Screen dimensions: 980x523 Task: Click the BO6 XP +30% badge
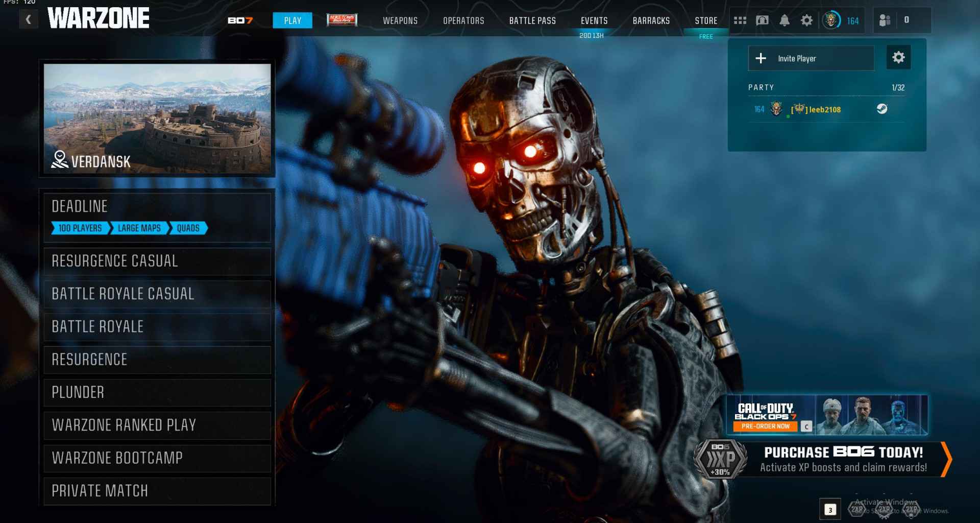click(720, 459)
